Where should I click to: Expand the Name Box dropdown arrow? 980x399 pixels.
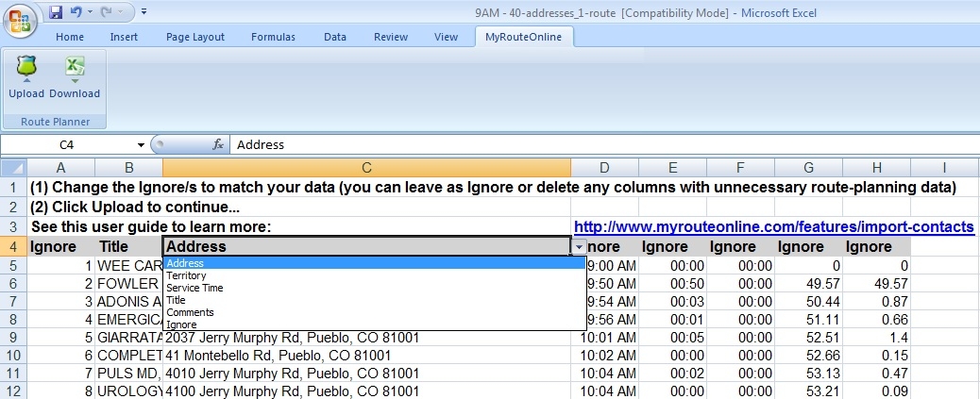click(141, 145)
